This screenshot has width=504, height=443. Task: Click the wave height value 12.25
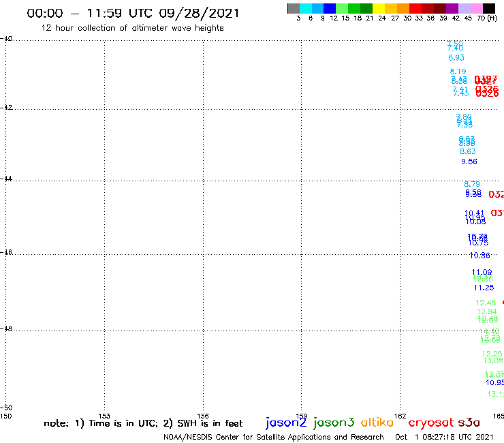[492, 354]
